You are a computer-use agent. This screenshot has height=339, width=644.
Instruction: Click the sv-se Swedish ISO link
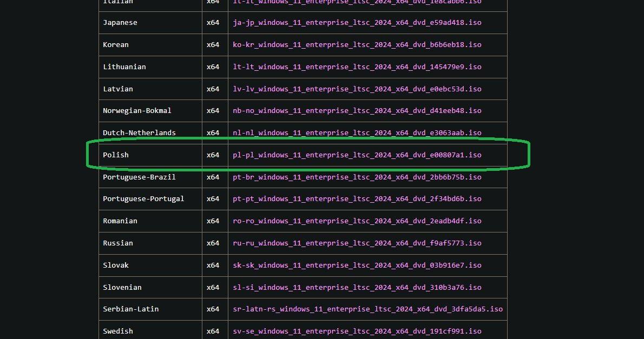pyautogui.click(x=357, y=331)
